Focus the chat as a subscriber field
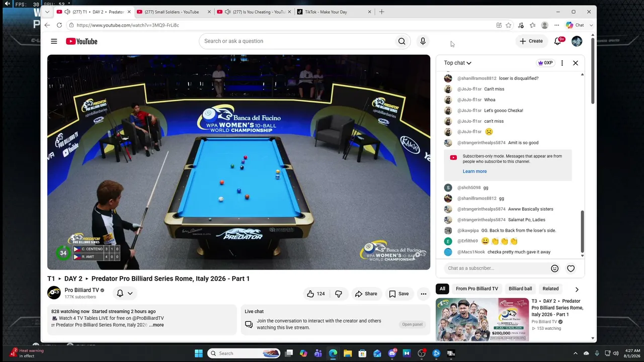The width and height of the screenshot is (644, 362). coord(496,268)
